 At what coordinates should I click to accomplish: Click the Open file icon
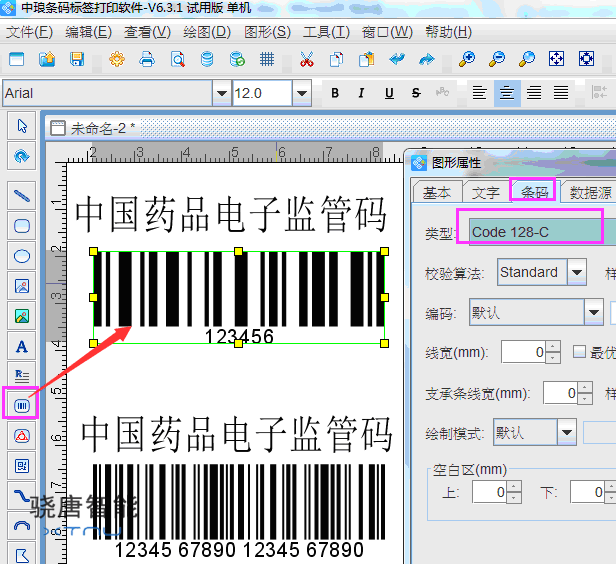pyautogui.click(x=47, y=59)
